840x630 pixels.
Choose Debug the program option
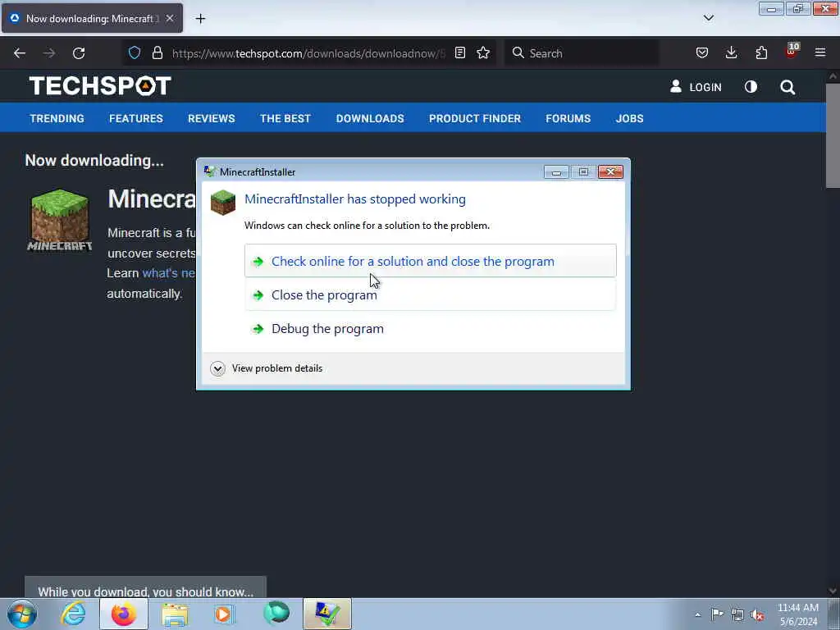pos(430,328)
